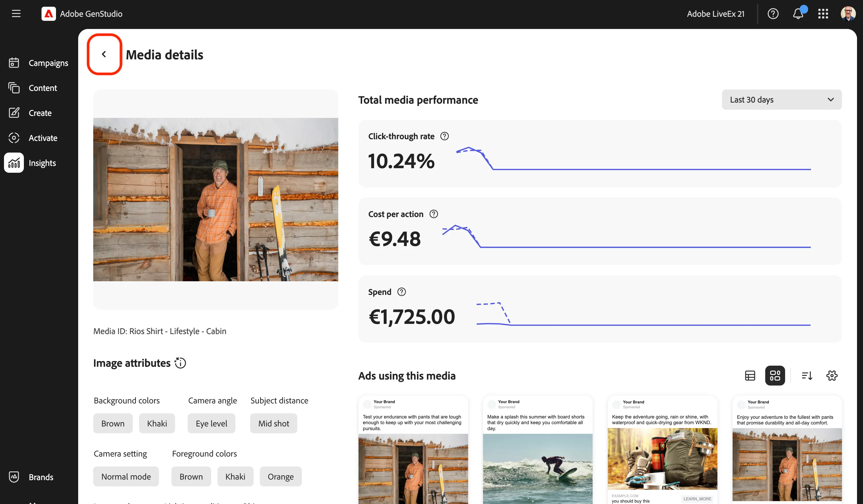Go back with the Media details arrow

104,54
